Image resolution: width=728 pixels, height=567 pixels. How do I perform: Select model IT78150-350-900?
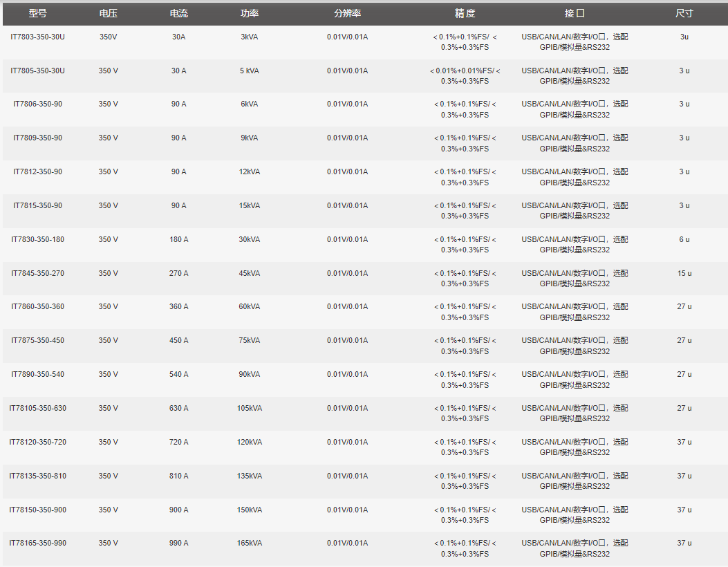click(37, 510)
